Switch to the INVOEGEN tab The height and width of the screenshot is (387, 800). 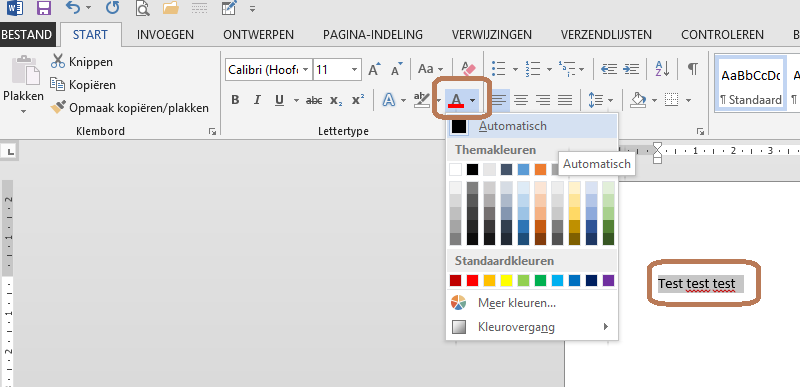click(165, 35)
